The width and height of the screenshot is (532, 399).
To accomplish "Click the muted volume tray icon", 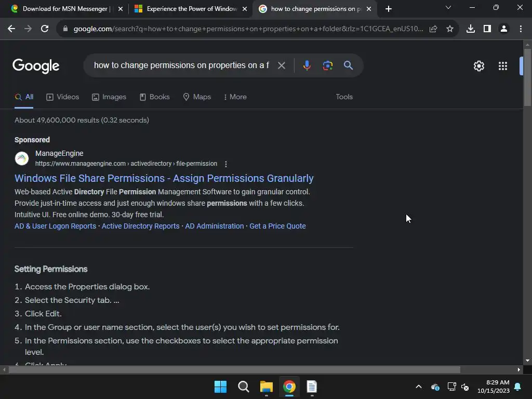I will pos(465,387).
